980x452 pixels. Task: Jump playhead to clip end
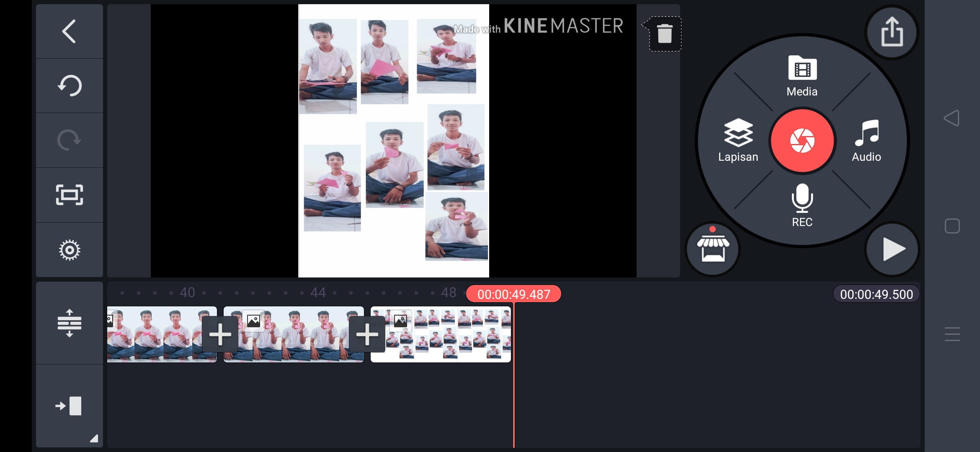tap(69, 406)
